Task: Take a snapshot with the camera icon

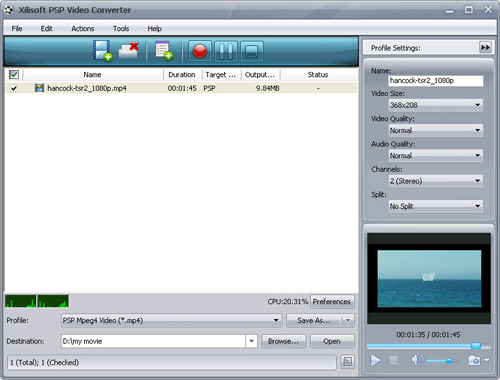Action: [x=474, y=360]
